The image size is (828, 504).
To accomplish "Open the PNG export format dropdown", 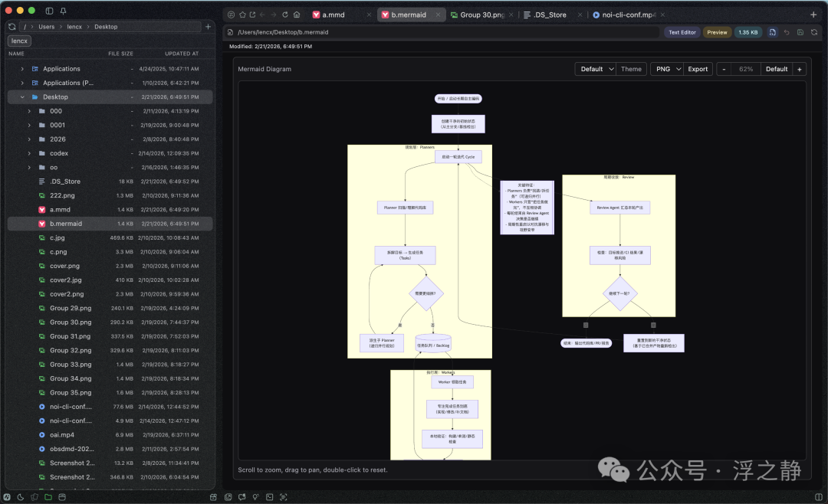I will pyautogui.click(x=668, y=69).
